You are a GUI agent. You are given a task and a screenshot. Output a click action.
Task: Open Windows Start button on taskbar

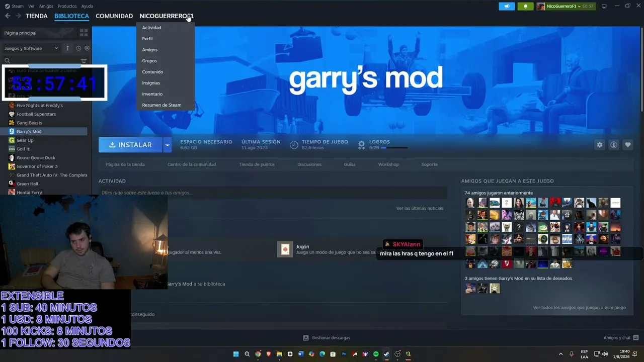(x=236, y=354)
